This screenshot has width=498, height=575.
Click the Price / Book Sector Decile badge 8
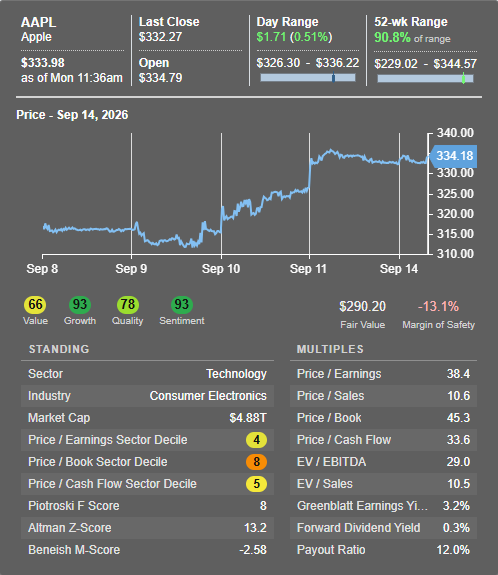pos(256,462)
